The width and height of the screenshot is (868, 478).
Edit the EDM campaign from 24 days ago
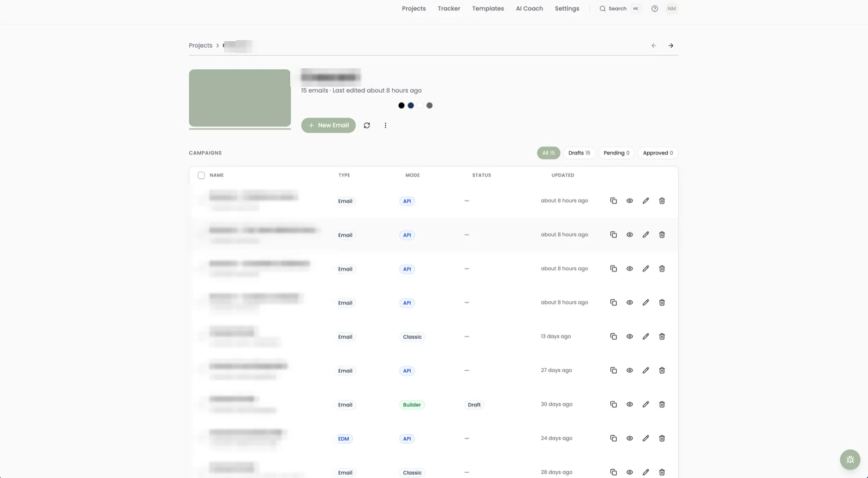tap(646, 438)
